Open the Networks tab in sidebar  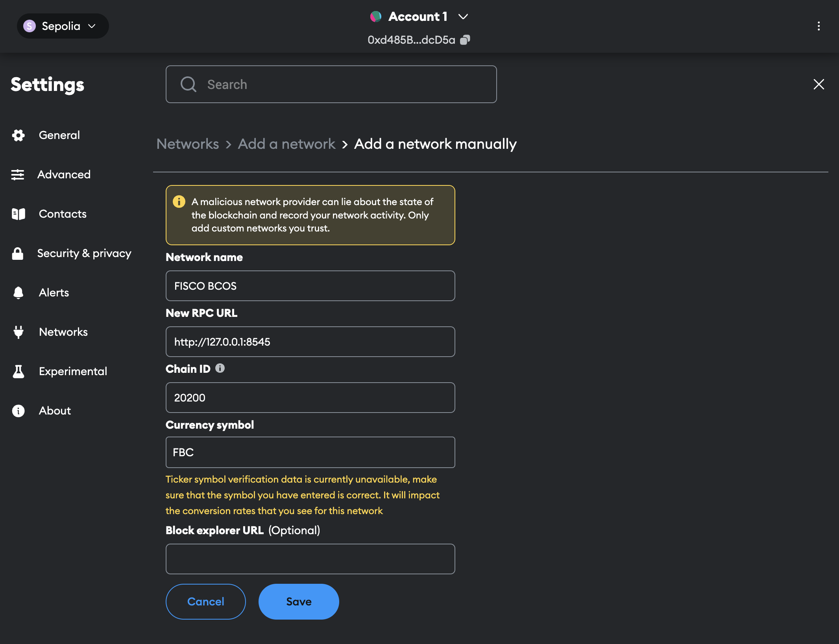(63, 332)
